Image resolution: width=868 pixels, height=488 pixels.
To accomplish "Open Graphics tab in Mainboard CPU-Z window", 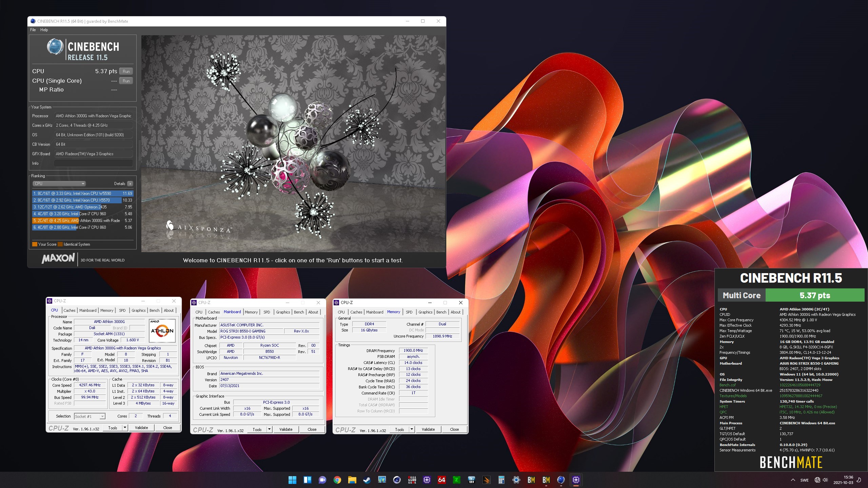I will [x=283, y=312].
